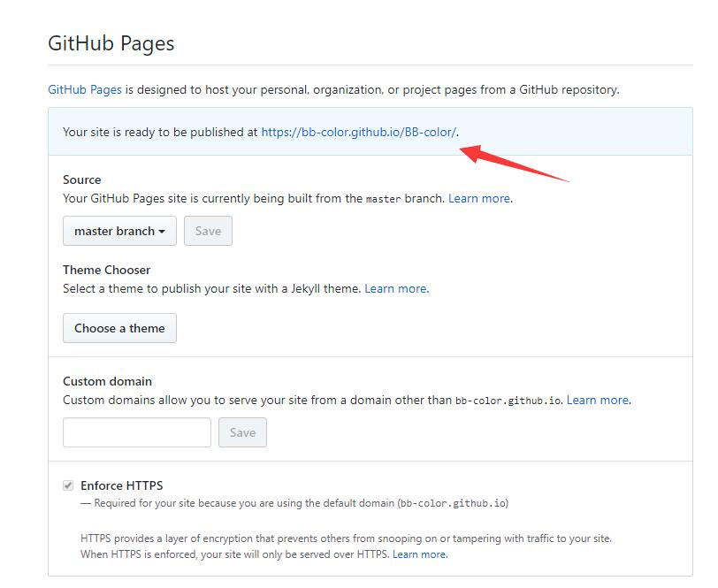Select the GitHub Pages heading text
This screenshot has width=718, height=588.
pyautogui.click(x=111, y=44)
